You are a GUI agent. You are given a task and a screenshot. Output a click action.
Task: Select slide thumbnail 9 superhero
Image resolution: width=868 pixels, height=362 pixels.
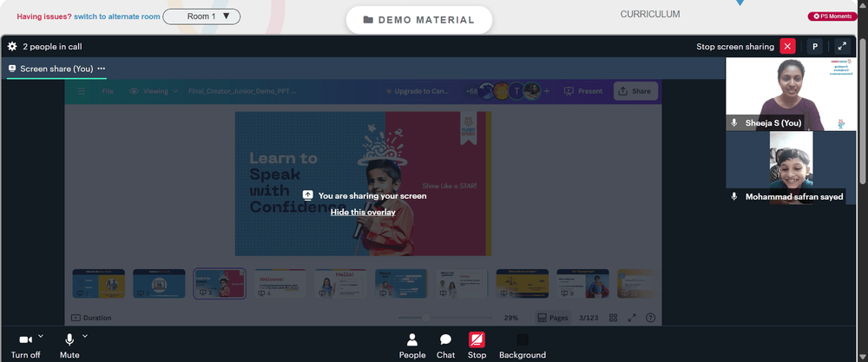583,284
